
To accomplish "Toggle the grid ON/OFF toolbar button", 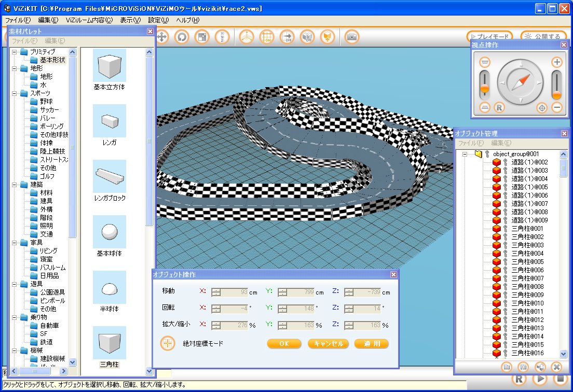I will [x=267, y=37].
